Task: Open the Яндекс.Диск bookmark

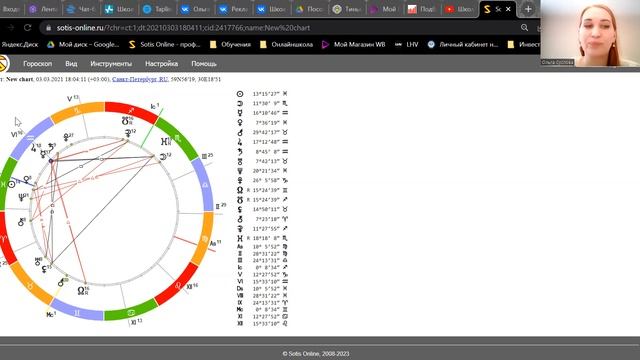Action: click(x=20, y=44)
